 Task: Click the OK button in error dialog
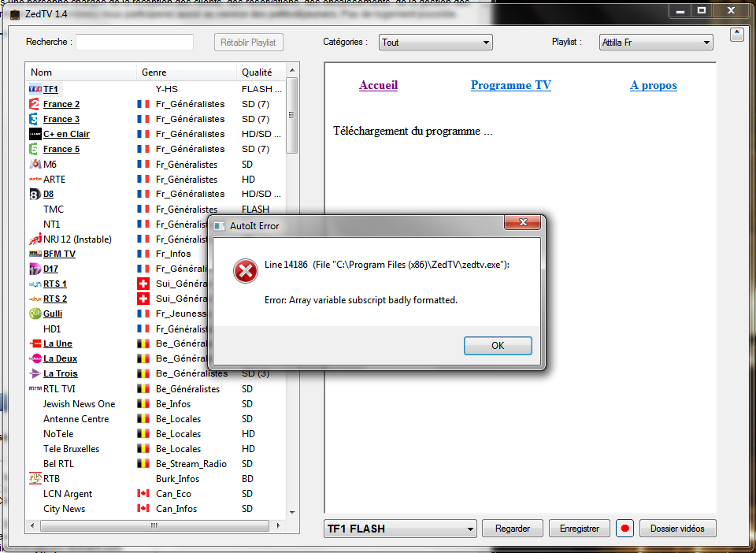click(x=498, y=346)
